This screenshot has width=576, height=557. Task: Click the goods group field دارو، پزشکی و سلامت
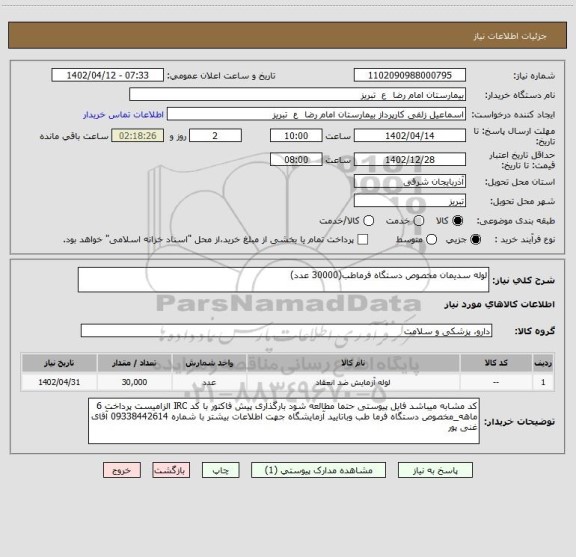(x=286, y=331)
